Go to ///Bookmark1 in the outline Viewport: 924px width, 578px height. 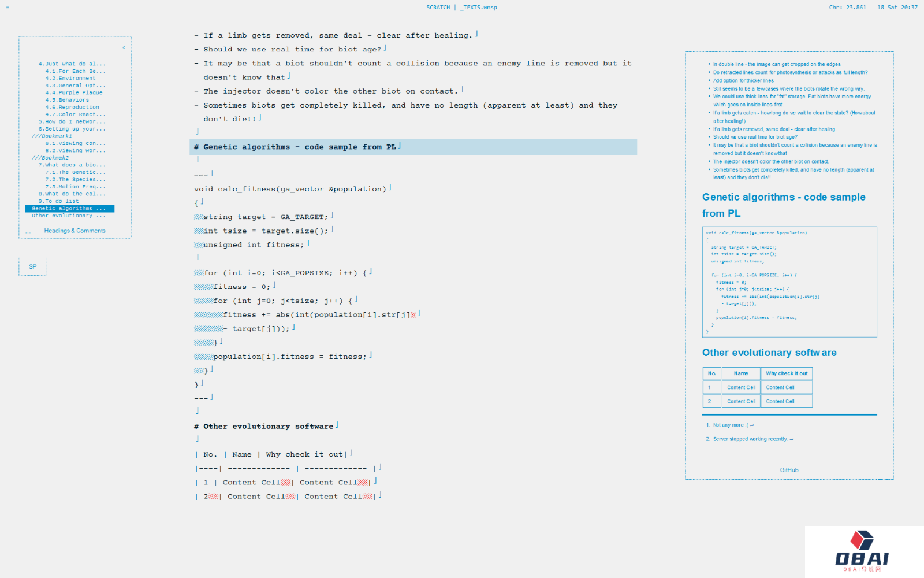(52, 136)
